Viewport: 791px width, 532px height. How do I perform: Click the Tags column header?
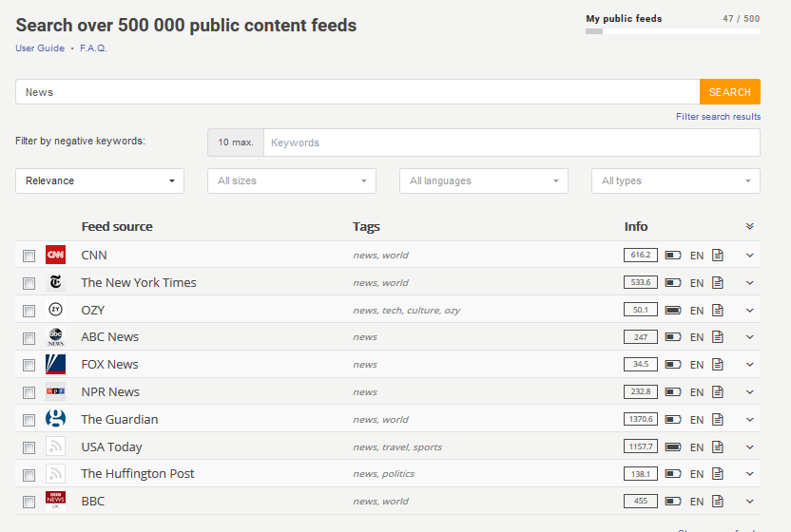(x=366, y=227)
